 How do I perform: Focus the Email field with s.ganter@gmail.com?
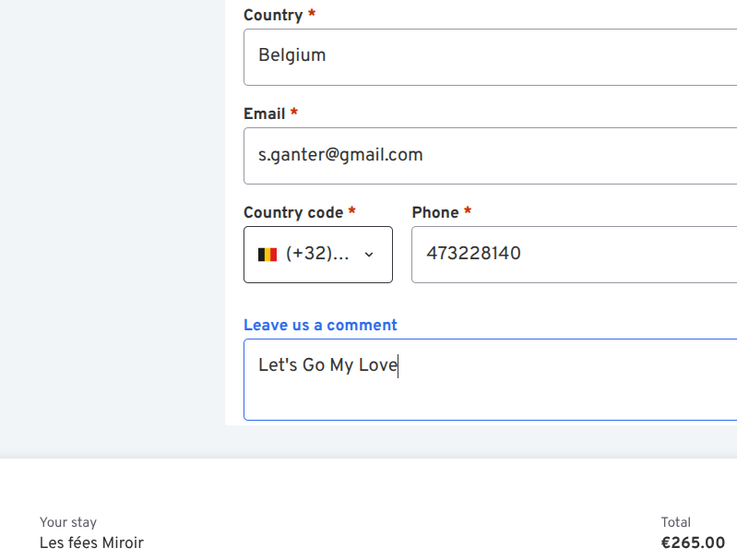click(489, 155)
